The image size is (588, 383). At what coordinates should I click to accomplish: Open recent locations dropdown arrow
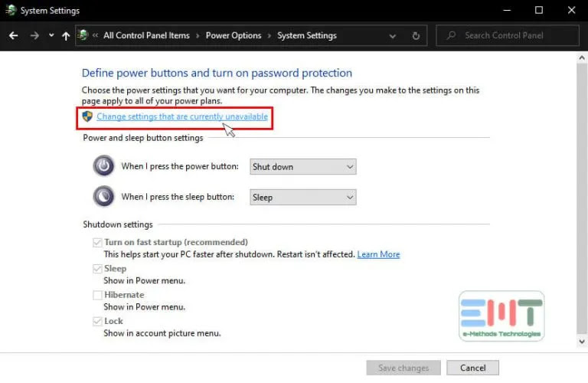pos(51,35)
